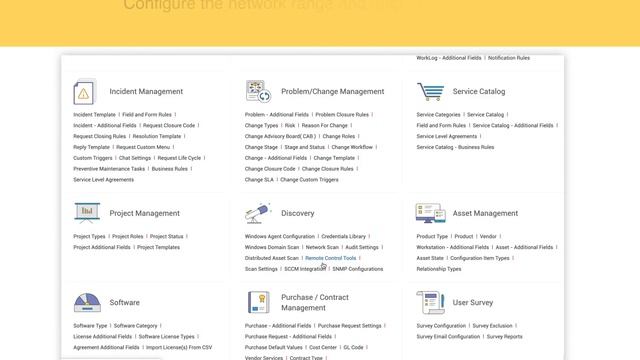
Task: Open Survey Reports link
Action: [504, 337]
